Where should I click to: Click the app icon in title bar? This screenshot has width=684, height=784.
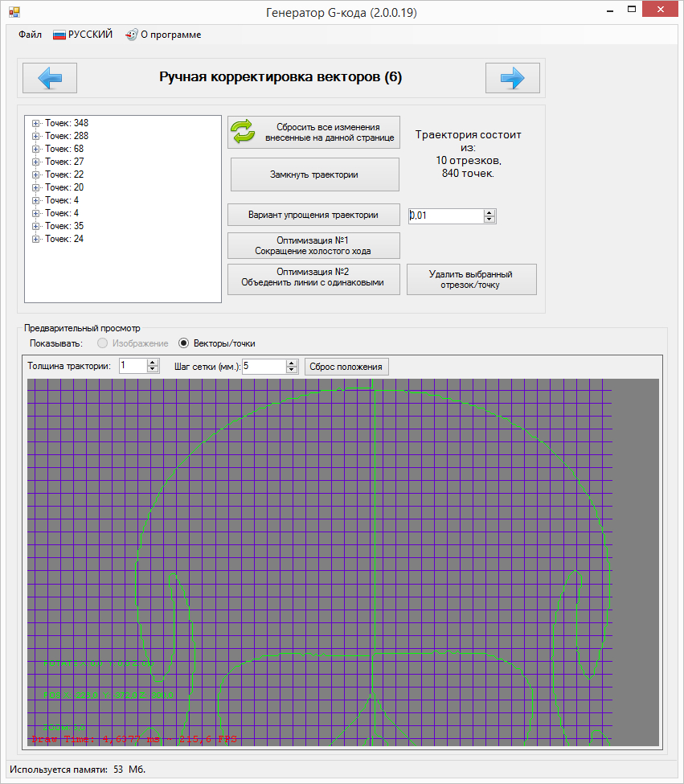[x=14, y=11]
